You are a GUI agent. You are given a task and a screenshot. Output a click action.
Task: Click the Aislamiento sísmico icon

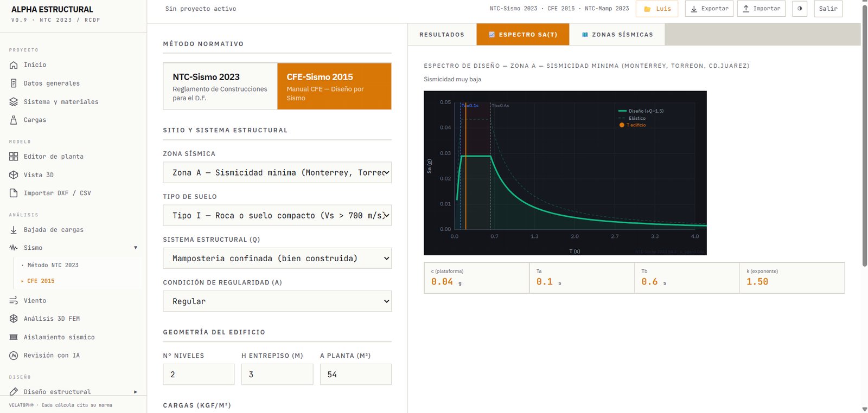[x=14, y=337]
